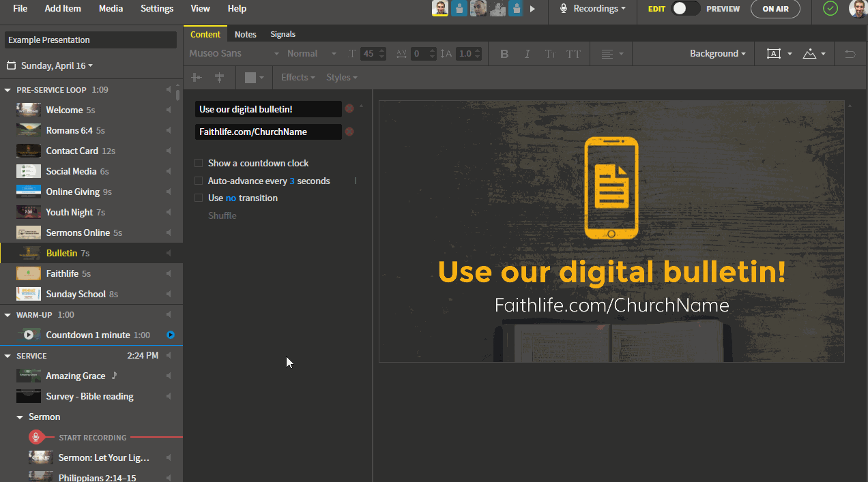Toggle the Edit/Preview switch
Screen dimensions: 868x482
coord(686,8)
